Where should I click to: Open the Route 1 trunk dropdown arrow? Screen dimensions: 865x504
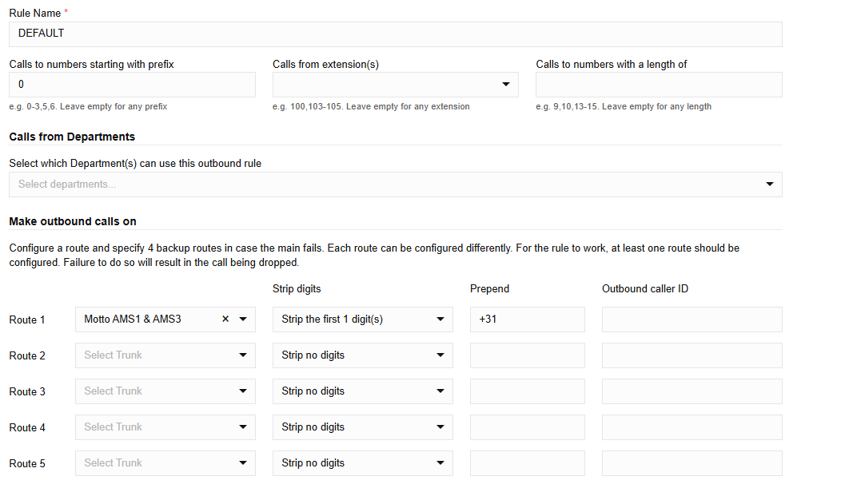pos(243,319)
